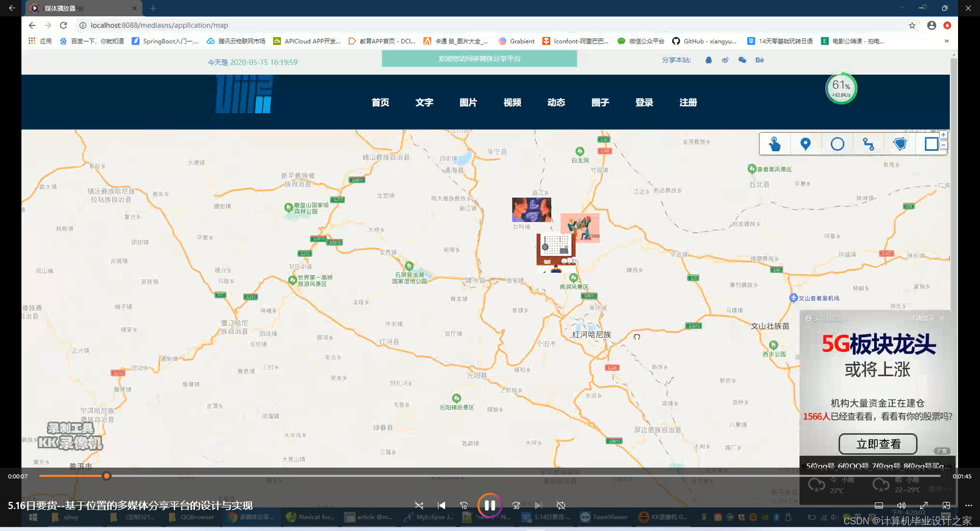Click the media player back arrow at top-left
Viewport: 980px width, 531px height.
pyautogui.click(x=12, y=8)
